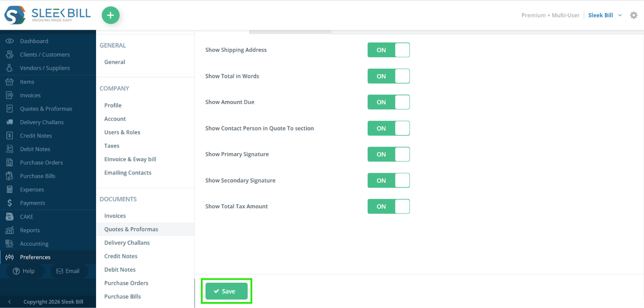Click Premium + Multi-User label
The height and width of the screenshot is (308, 644).
[550, 15]
